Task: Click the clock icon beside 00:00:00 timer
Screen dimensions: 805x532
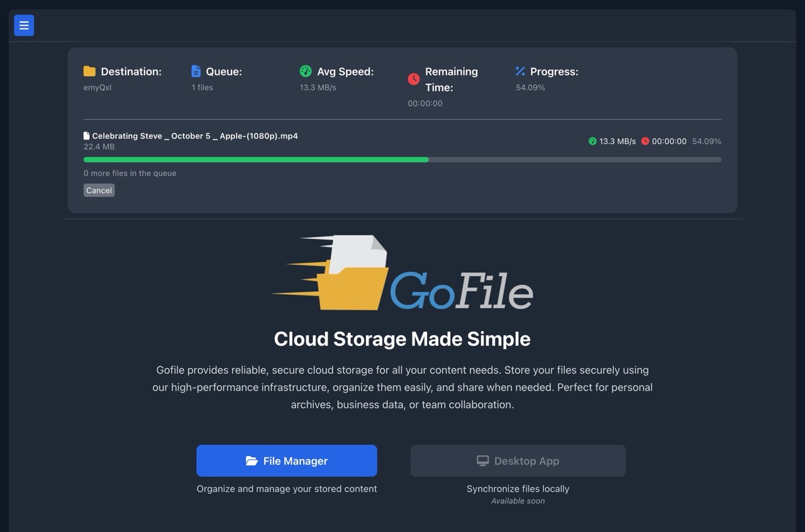Action: click(x=645, y=141)
